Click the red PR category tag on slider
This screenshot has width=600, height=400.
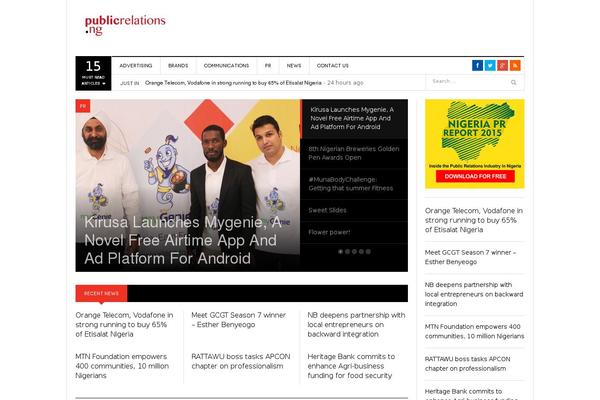coord(83,106)
